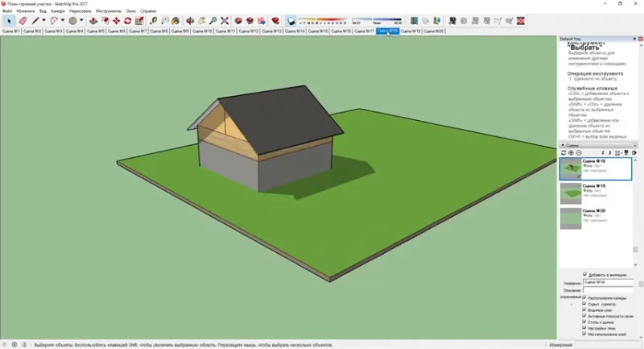This screenshot has height=349, width=644.
Task: Toggle the Show/Hide Shadows button
Action: coord(291,21)
